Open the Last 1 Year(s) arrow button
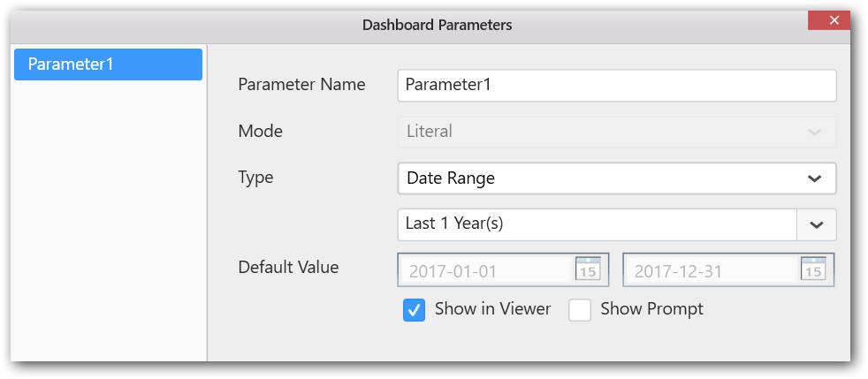 coord(817,224)
